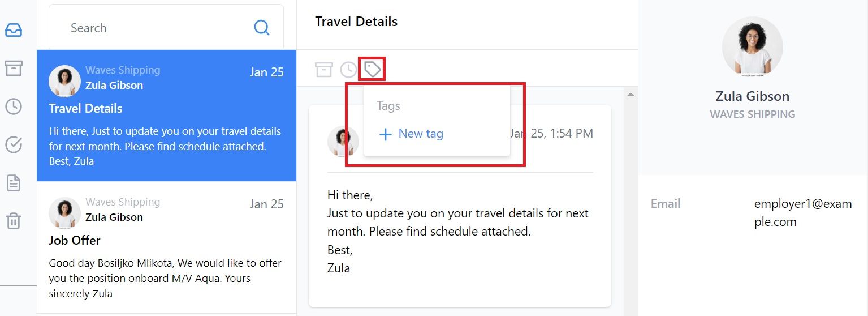Viewport: 868px width, 316px height.
Task: Open the Travel Details email in list
Action: [166, 116]
